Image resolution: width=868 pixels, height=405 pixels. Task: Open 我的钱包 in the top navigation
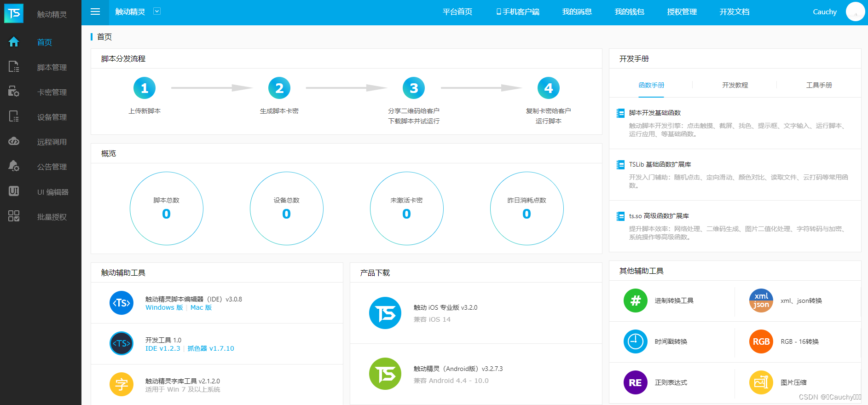point(630,12)
